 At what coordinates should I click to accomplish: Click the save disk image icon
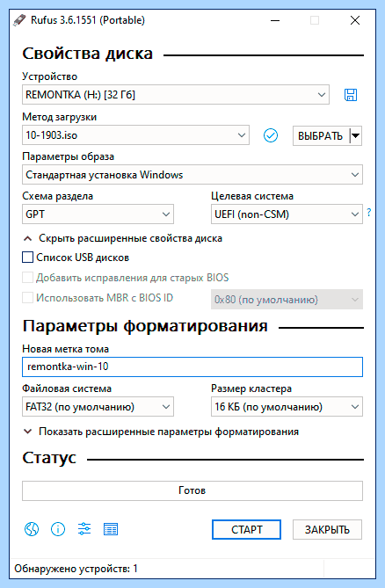351,95
